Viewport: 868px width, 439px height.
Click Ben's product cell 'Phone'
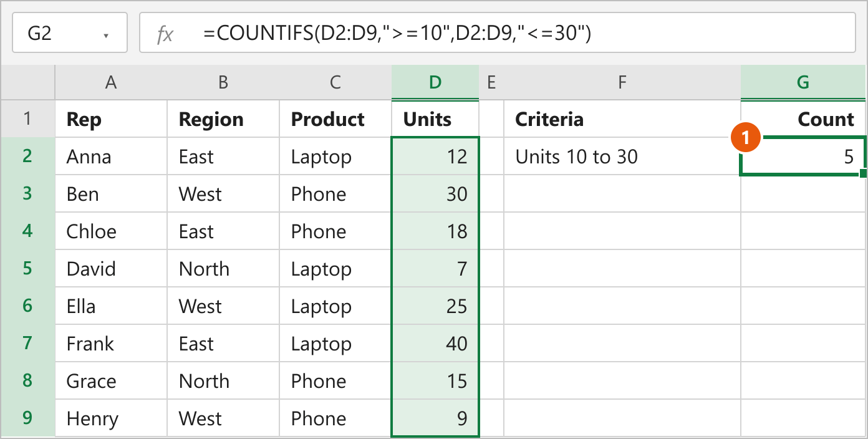point(335,194)
